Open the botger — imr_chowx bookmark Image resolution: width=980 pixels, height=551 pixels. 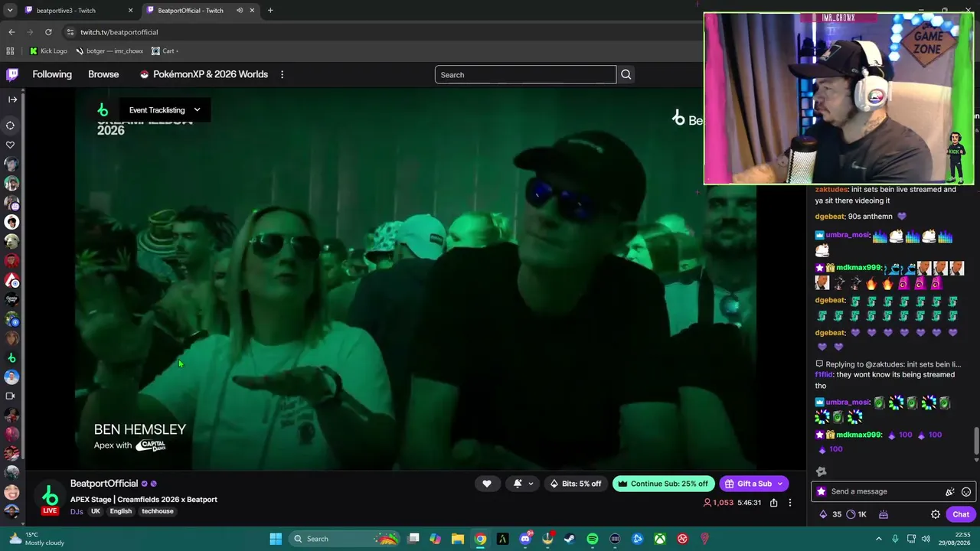pos(109,51)
